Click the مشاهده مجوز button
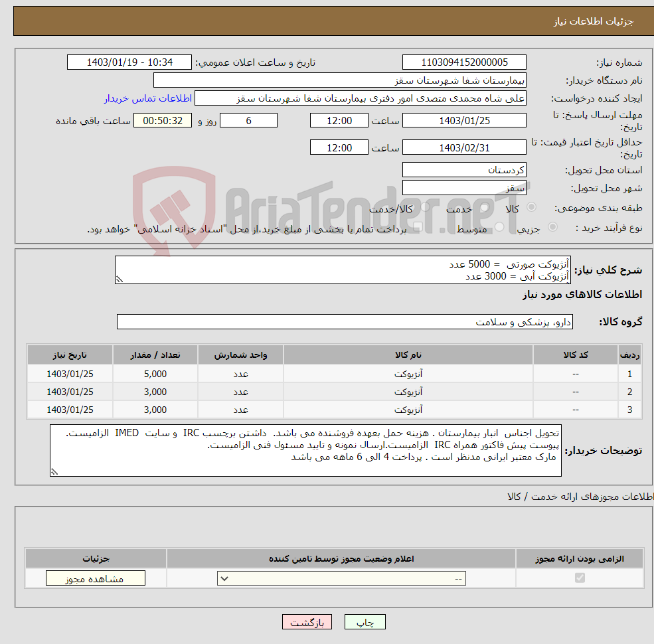The width and height of the screenshot is (654, 644). click(x=96, y=578)
